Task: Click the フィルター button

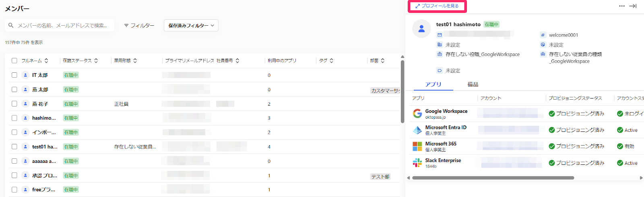Action: coord(139,25)
